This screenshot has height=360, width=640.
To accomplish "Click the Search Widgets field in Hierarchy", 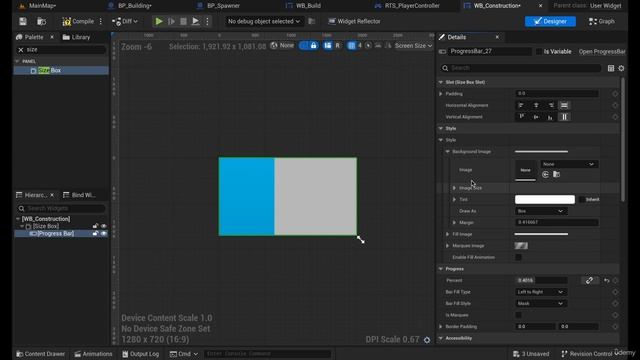I will pos(61,209).
